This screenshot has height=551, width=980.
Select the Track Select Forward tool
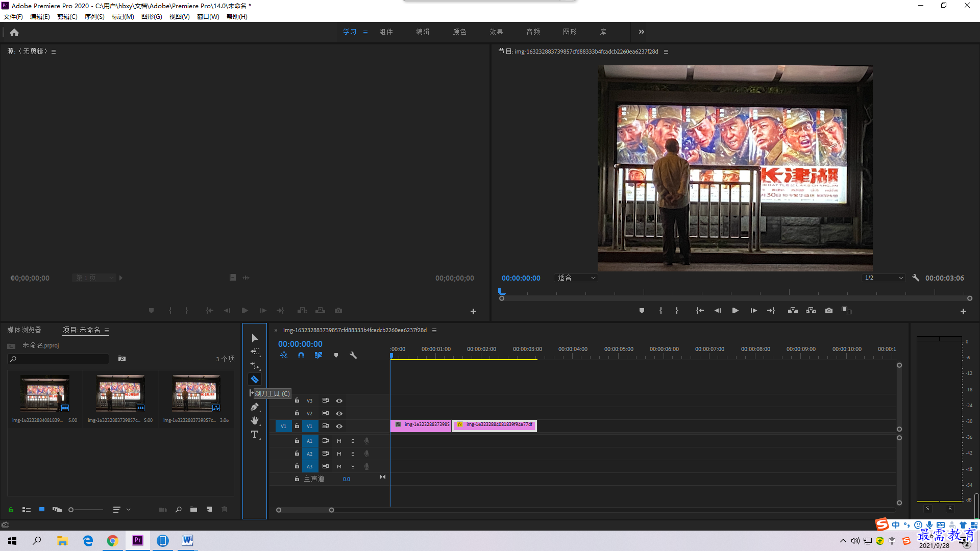point(255,352)
